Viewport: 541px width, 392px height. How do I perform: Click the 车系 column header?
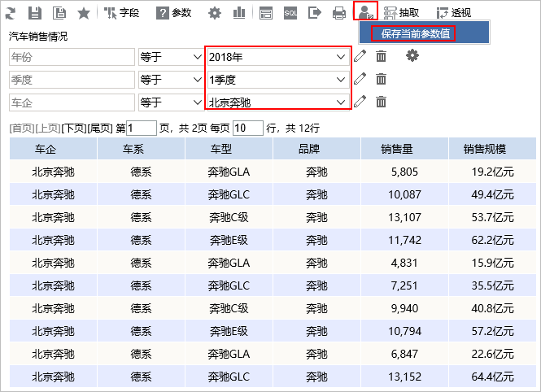(x=141, y=149)
